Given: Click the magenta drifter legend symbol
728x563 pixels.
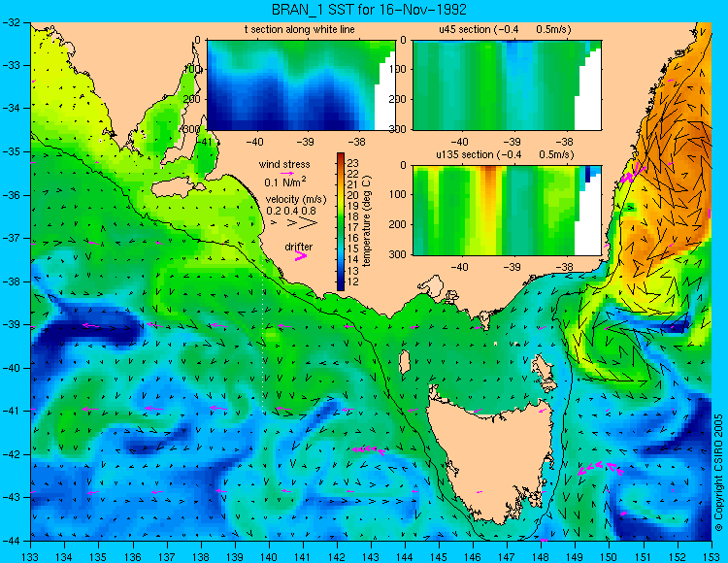Looking at the screenshot, I should click(300, 256).
